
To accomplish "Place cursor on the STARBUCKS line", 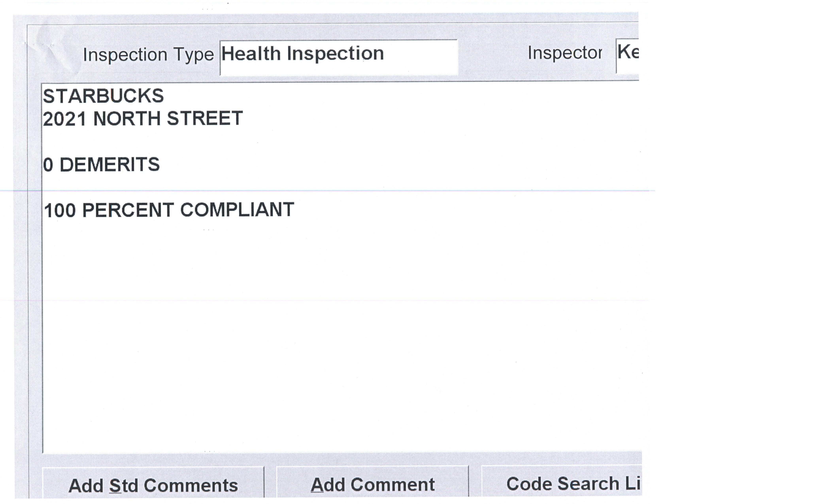I will pos(103,96).
